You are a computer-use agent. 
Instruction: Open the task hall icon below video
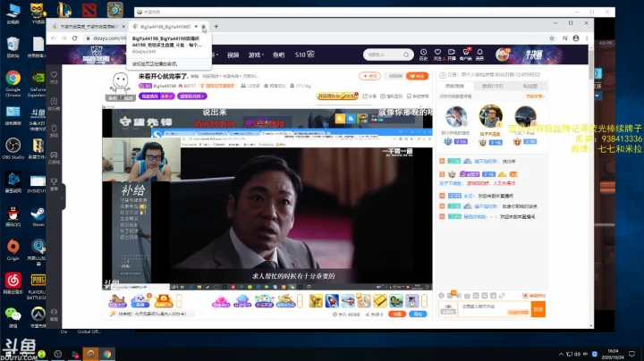click(x=117, y=301)
